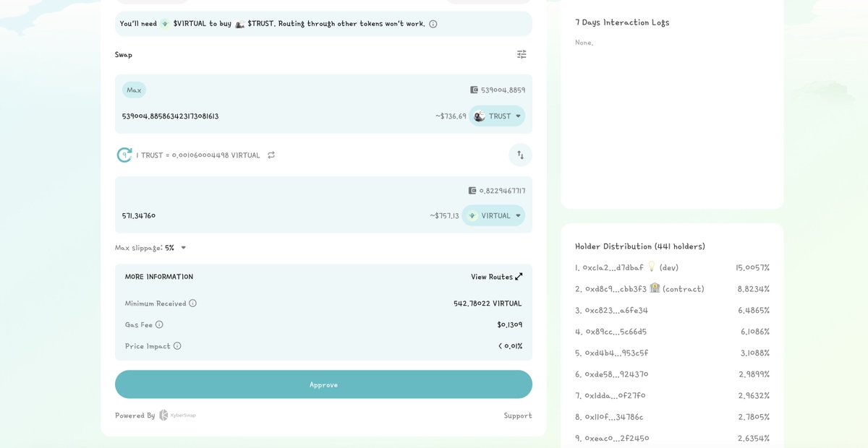The image size is (868, 448).
Task: Click 6.4865% holder percentage
Action: click(754, 310)
